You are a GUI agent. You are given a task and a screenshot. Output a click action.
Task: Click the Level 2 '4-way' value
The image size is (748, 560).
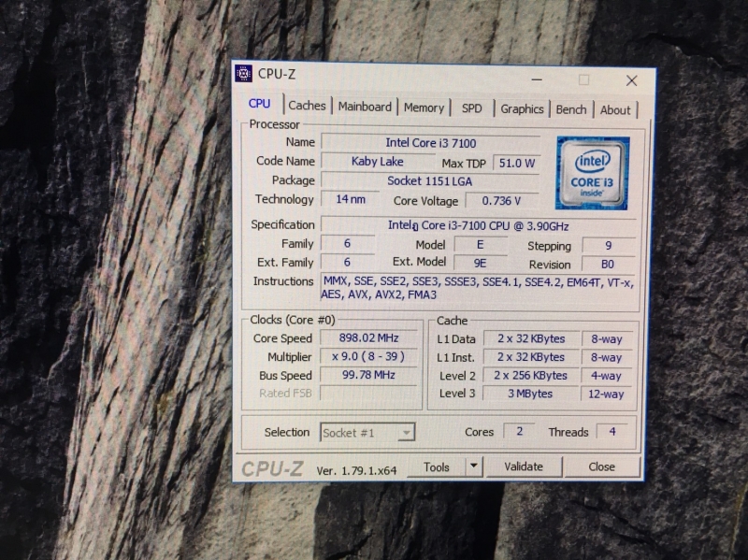coord(607,376)
